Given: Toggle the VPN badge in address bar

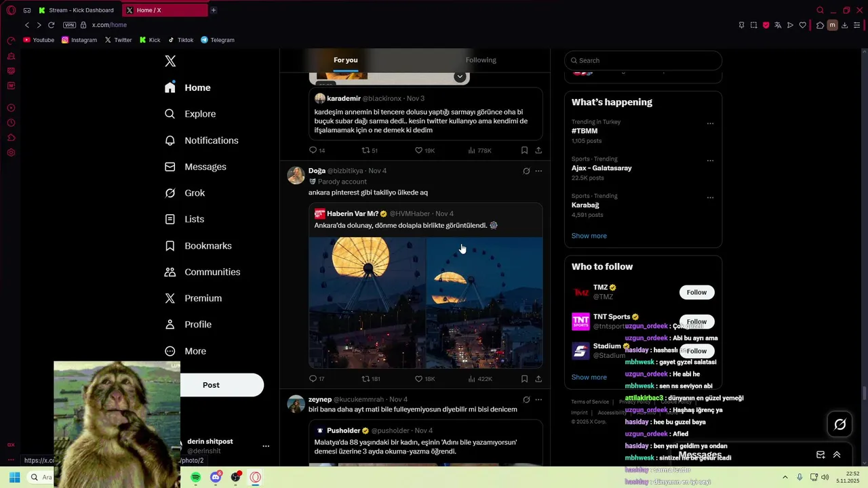Looking at the screenshot, I should 69,25.
